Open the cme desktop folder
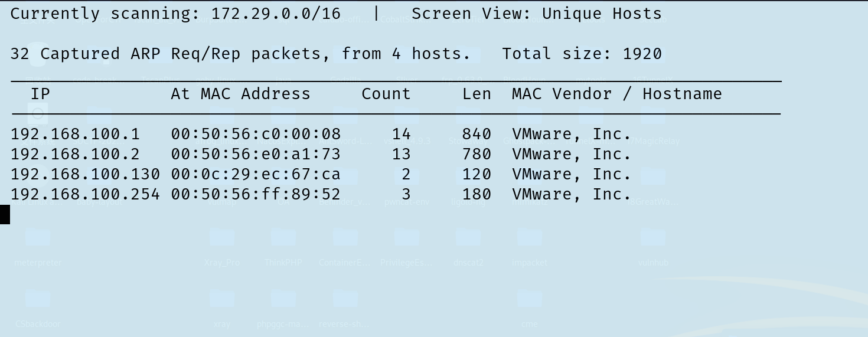Screen dimensions: 868x337 pyautogui.click(x=529, y=307)
